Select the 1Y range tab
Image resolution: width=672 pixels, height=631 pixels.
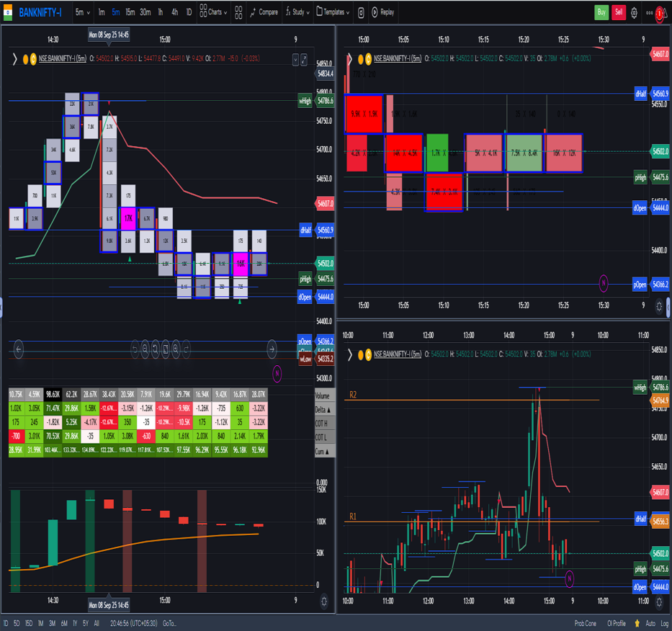click(75, 624)
